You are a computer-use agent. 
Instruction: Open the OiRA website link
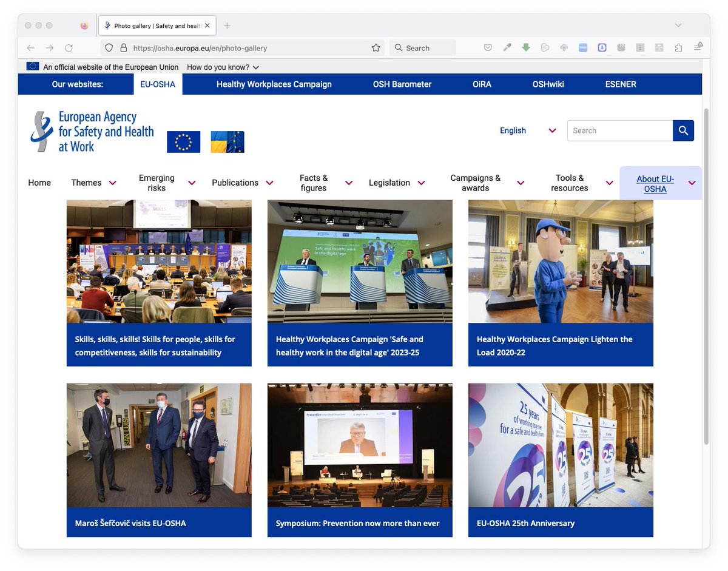pos(482,84)
